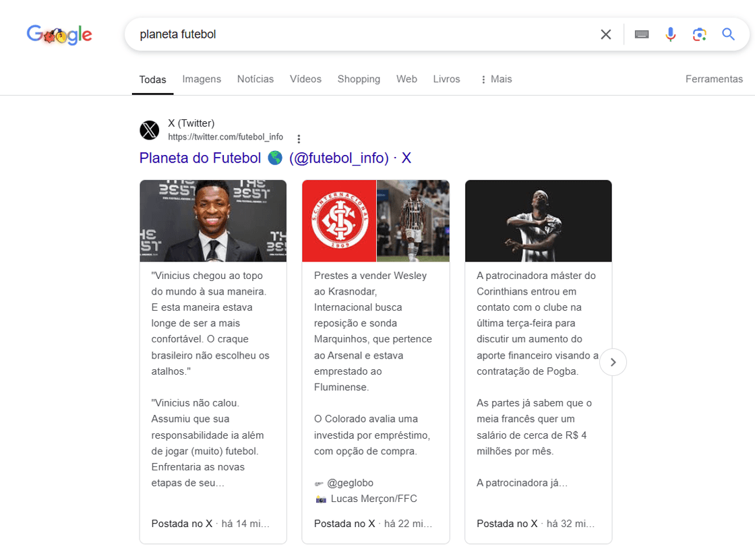This screenshot has width=755, height=560.
Task: Expand the Mais search options
Action: pos(496,79)
